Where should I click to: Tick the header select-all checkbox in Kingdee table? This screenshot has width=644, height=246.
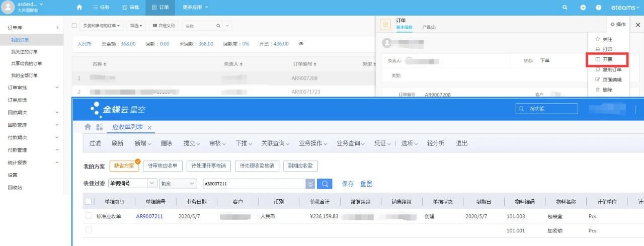(x=89, y=202)
